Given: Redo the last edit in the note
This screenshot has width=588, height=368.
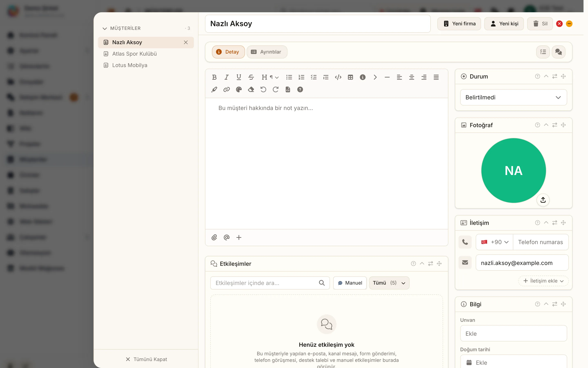Looking at the screenshot, I should (276, 90).
